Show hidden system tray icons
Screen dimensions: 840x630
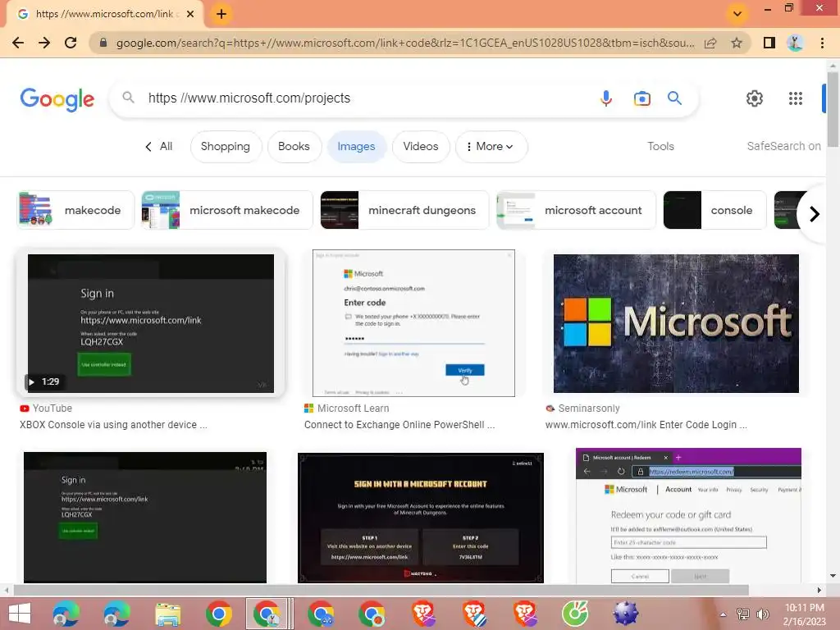click(x=723, y=614)
